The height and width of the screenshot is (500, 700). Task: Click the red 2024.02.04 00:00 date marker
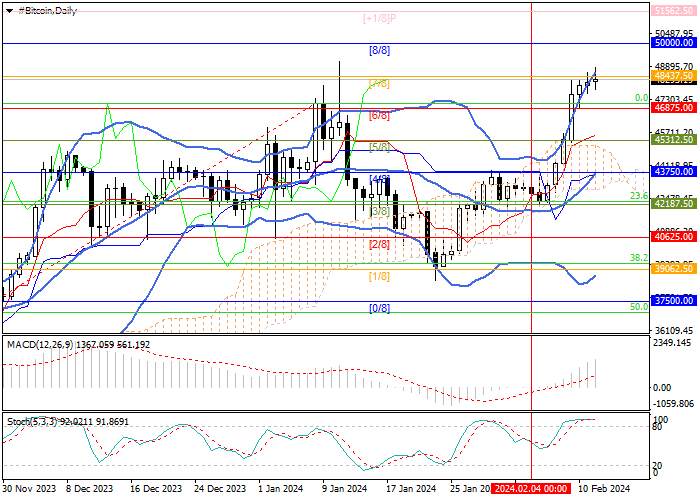(x=531, y=488)
